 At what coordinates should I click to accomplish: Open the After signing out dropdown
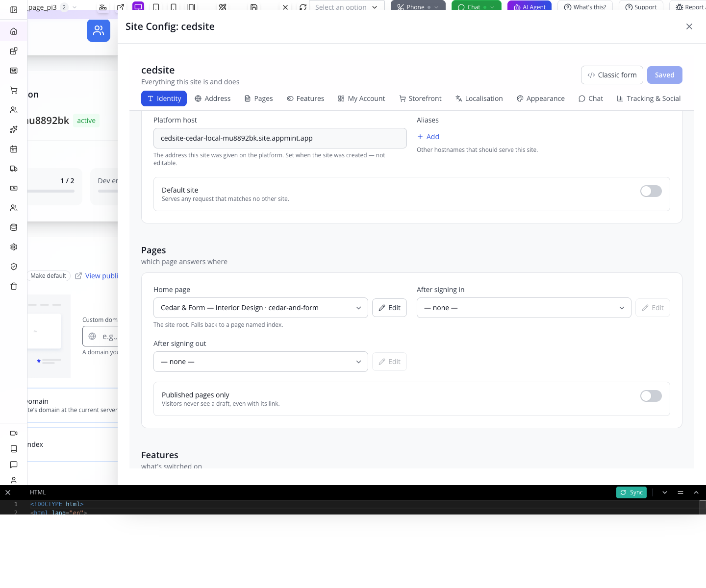[x=261, y=362]
